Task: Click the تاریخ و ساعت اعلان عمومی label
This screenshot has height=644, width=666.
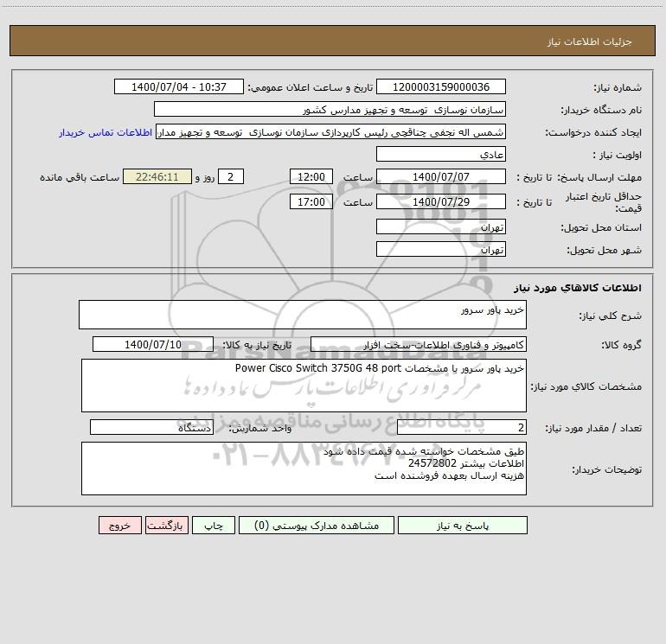Action: (x=311, y=87)
